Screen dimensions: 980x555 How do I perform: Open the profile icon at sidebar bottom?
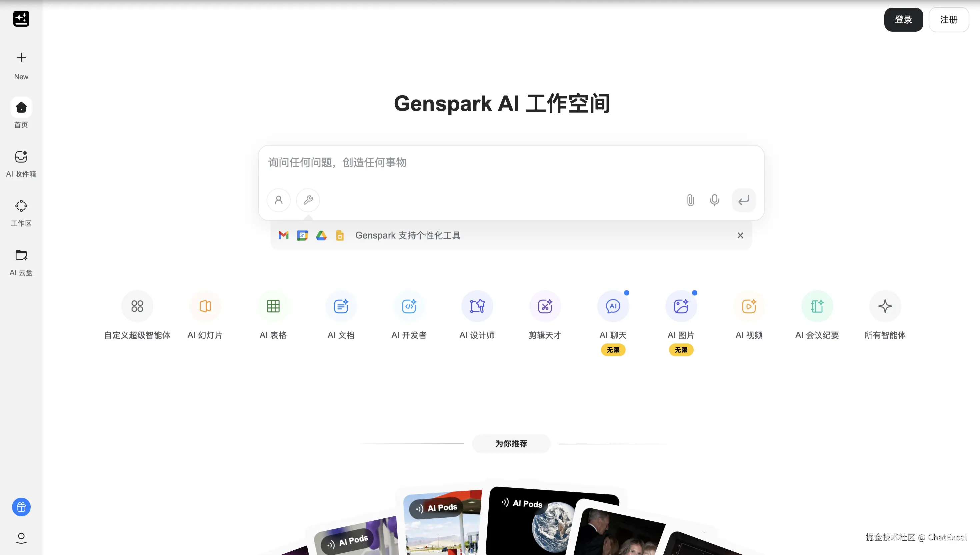[x=21, y=537]
